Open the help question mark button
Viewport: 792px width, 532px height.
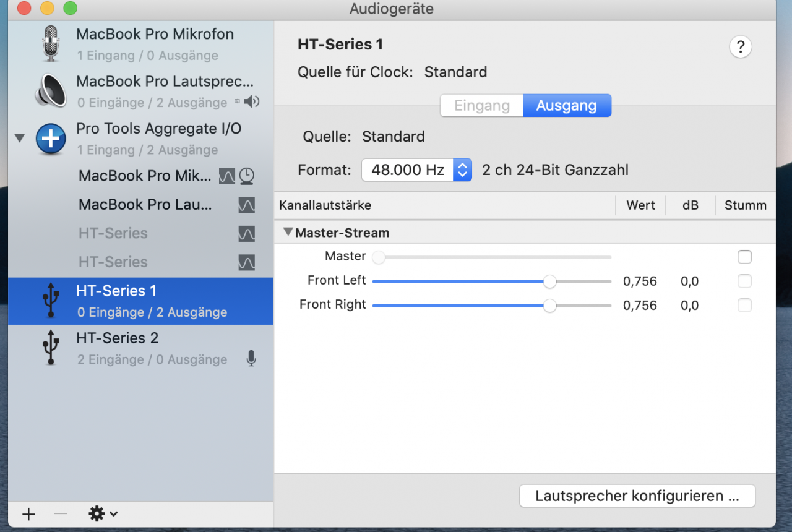[x=741, y=47]
